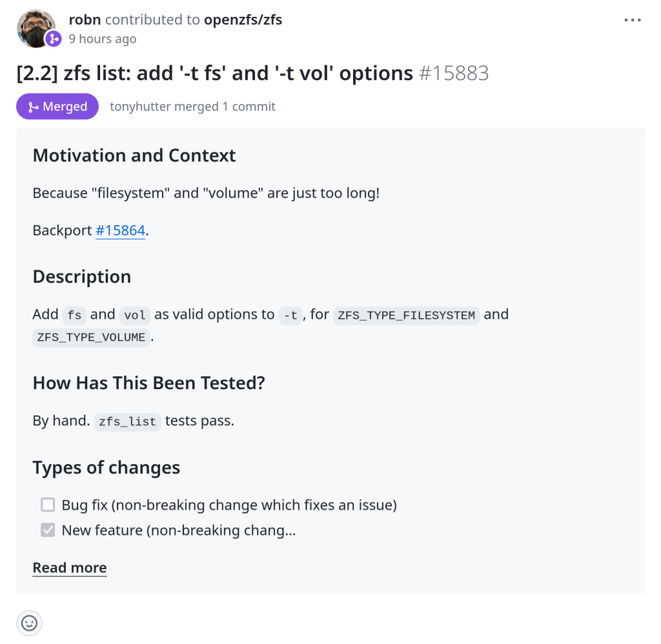Click the purple Merged status badge
The height and width of the screenshot is (644, 661).
57,106
